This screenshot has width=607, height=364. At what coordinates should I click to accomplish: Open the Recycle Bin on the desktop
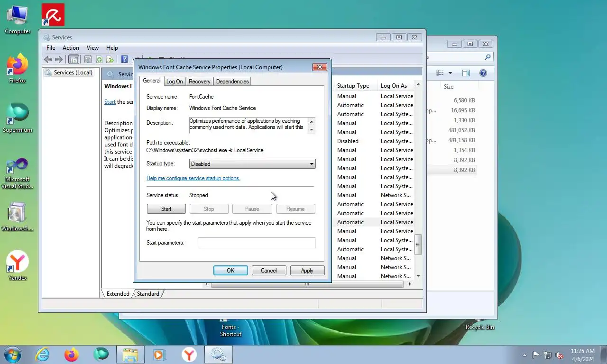click(480, 327)
